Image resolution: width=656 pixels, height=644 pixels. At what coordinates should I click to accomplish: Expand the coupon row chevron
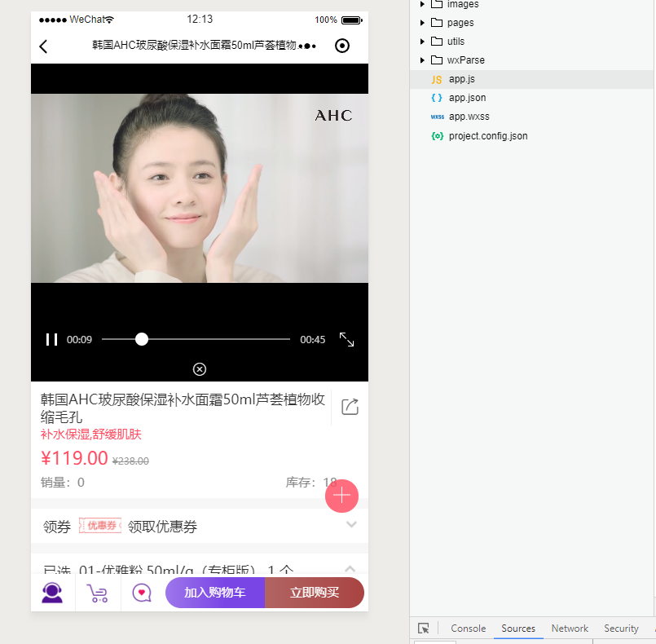click(x=351, y=524)
